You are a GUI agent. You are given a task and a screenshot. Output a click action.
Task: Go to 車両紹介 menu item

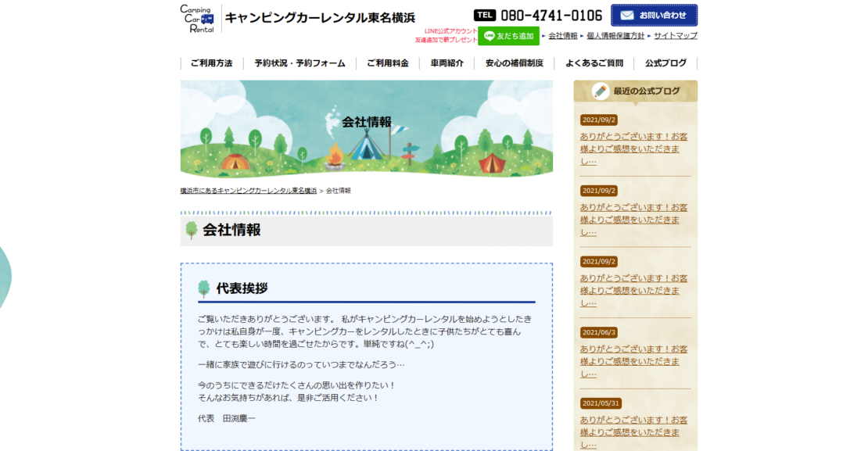tap(447, 63)
